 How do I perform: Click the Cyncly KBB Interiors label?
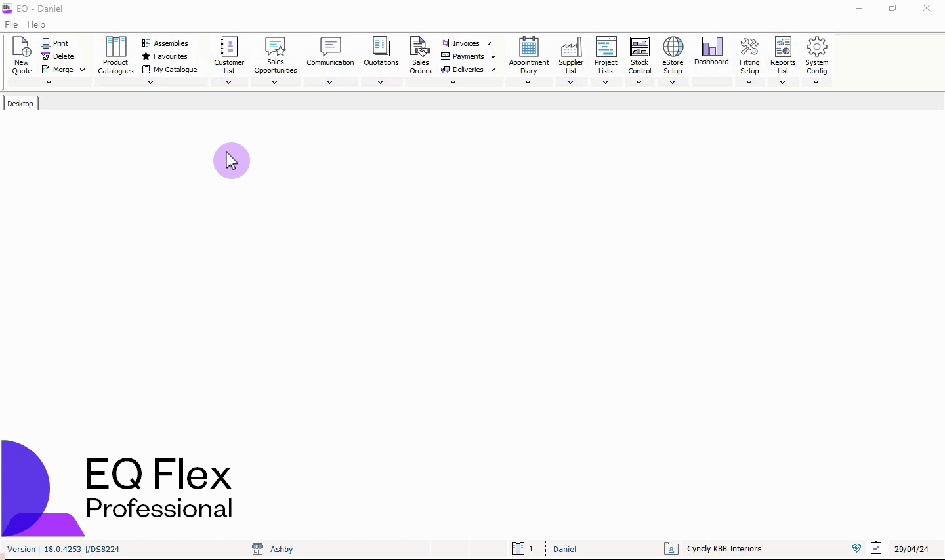tap(724, 549)
